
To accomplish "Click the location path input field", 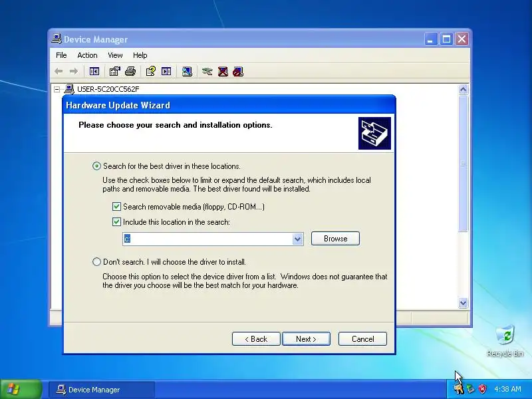I will 207,239.
